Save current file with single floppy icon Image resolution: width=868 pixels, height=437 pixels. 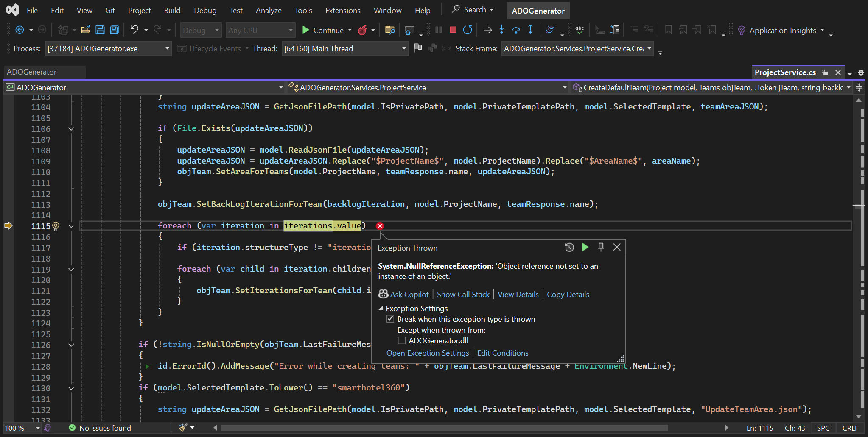click(x=100, y=30)
